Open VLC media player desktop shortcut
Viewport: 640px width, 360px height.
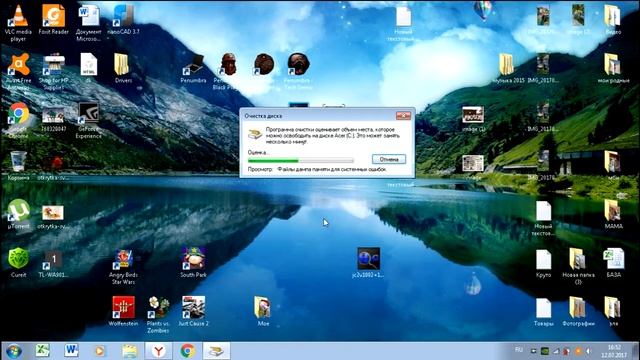18,22
